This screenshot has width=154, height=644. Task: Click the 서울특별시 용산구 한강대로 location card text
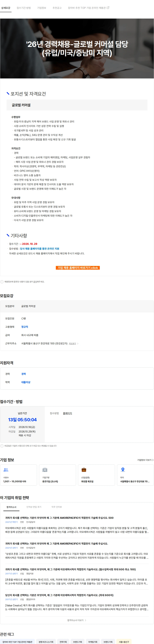tap(135, 481)
